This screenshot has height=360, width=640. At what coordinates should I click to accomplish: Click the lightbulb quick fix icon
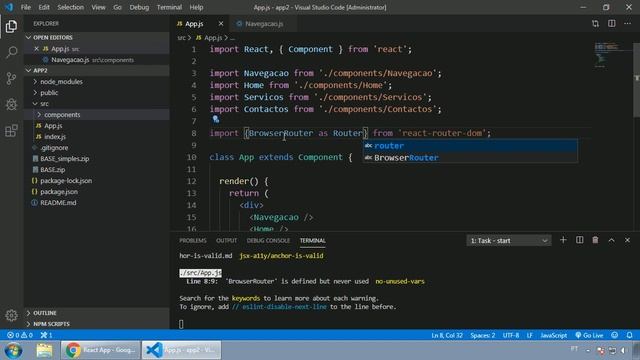[216, 119]
